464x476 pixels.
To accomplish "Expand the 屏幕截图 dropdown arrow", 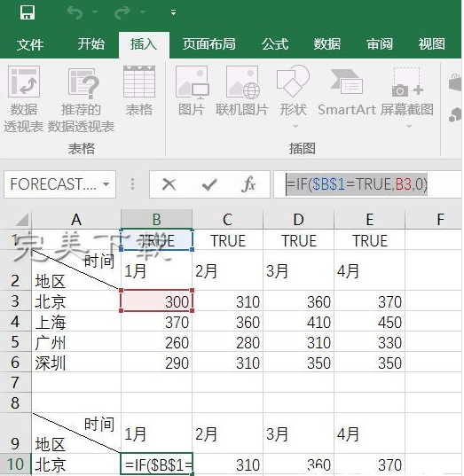I will point(409,126).
